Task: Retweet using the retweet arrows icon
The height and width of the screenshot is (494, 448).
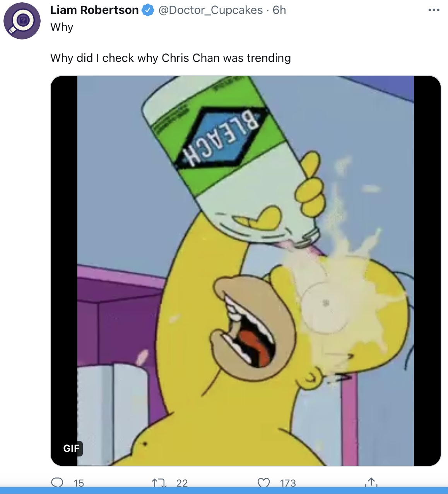Action: click(x=159, y=483)
